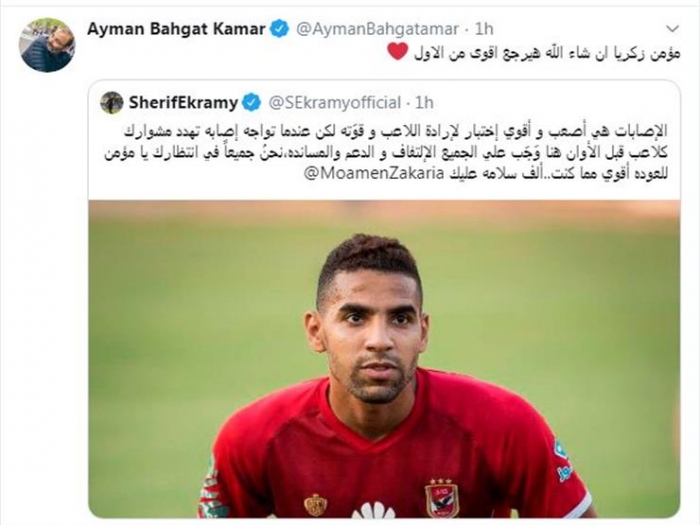This screenshot has width=700, height=525.
Task: Click the sleeve sponsor logo on jersey
Action: pyautogui.click(x=563, y=460)
